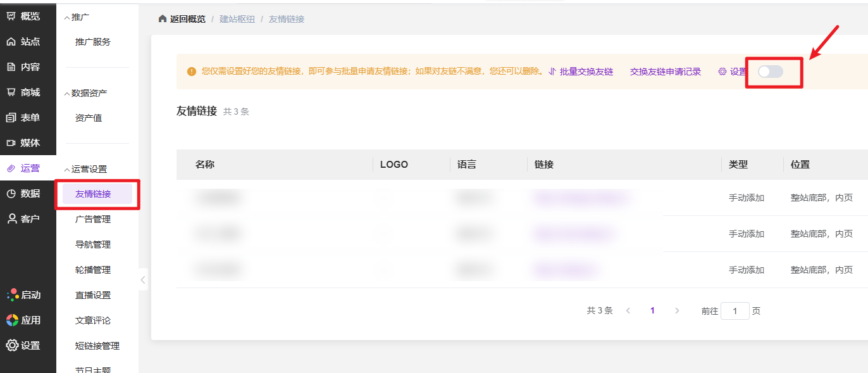
Task: Click the 概览 overview icon in sidebar
Action: click(x=11, y=16)
